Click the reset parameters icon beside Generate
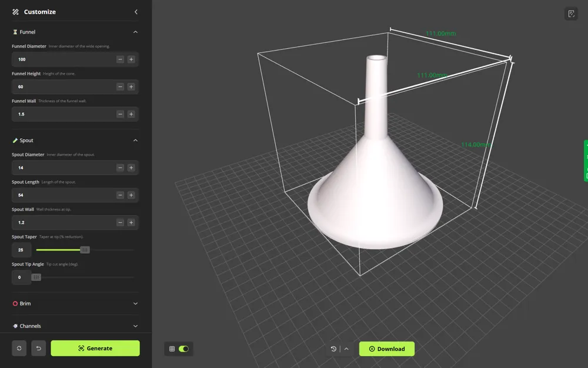The image size is (588, 368). (19, 348)
